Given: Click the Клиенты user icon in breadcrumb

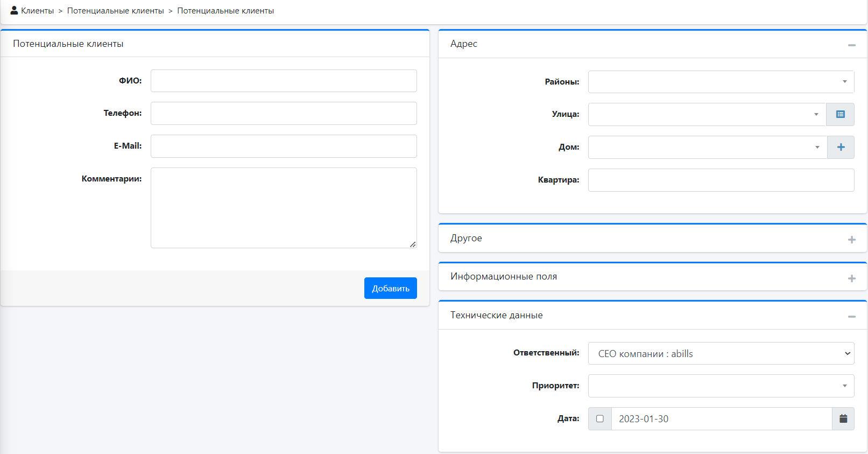Looking at the screenshot, I should tap(14, 10).
